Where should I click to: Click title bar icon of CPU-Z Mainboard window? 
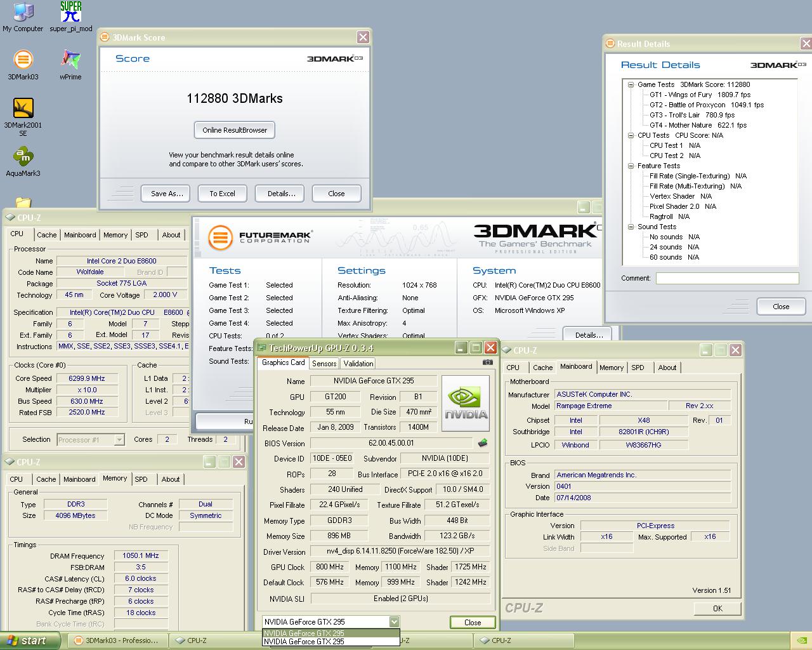pos(507,350)
